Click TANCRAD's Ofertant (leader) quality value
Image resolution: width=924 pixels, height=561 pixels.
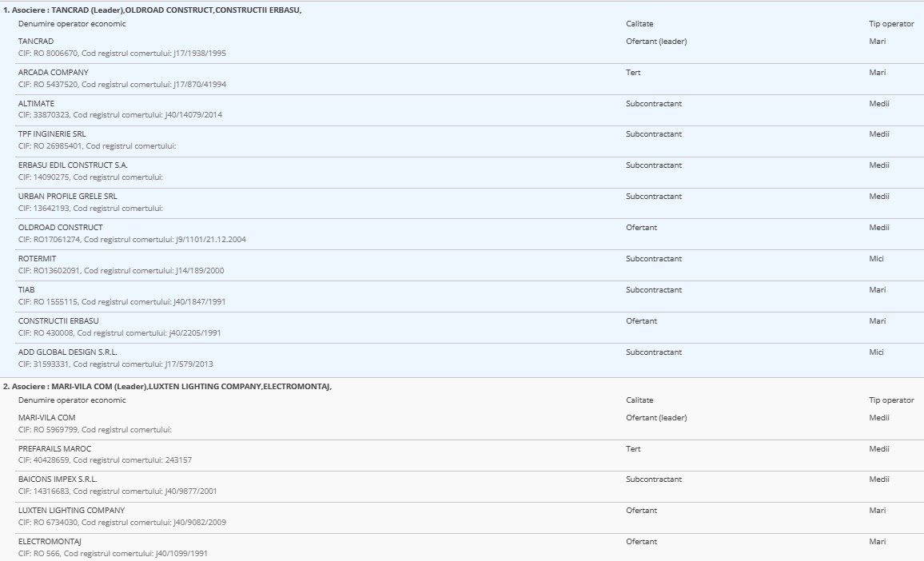point(656,42)
